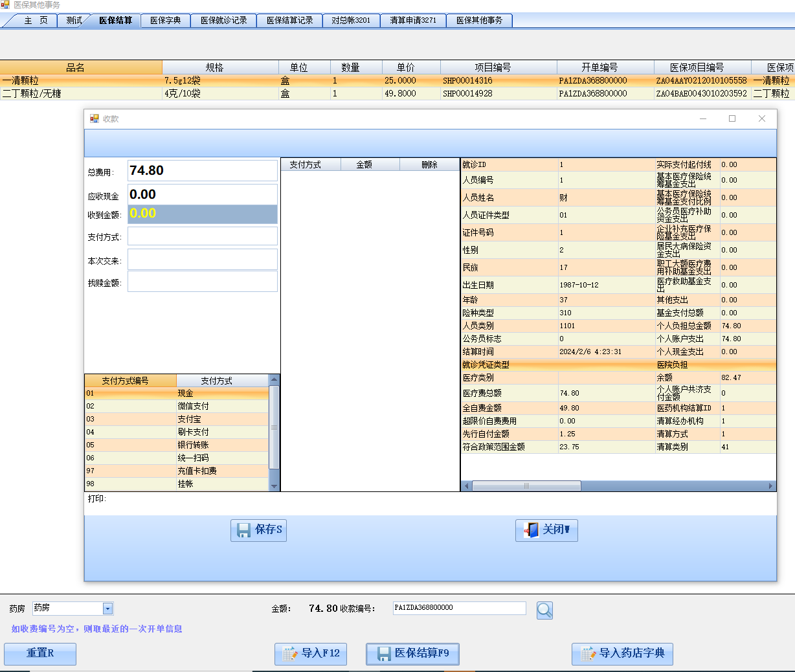This screenshot has width=795, height=672.
Task: Click the 收款 dialog window icon
Action: pyautogui.click(x=95, y=118)
